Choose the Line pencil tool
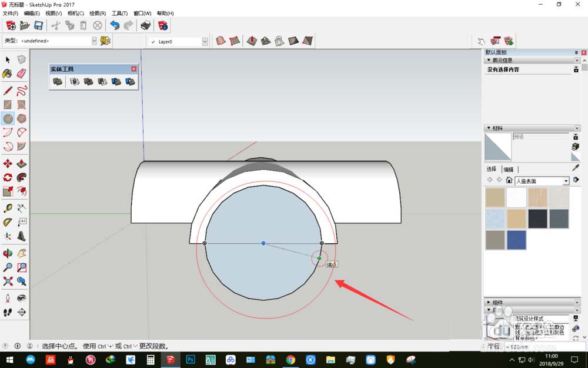Image resolution: width=588 pixels, height=368 pixels. (x=8, y=91)
